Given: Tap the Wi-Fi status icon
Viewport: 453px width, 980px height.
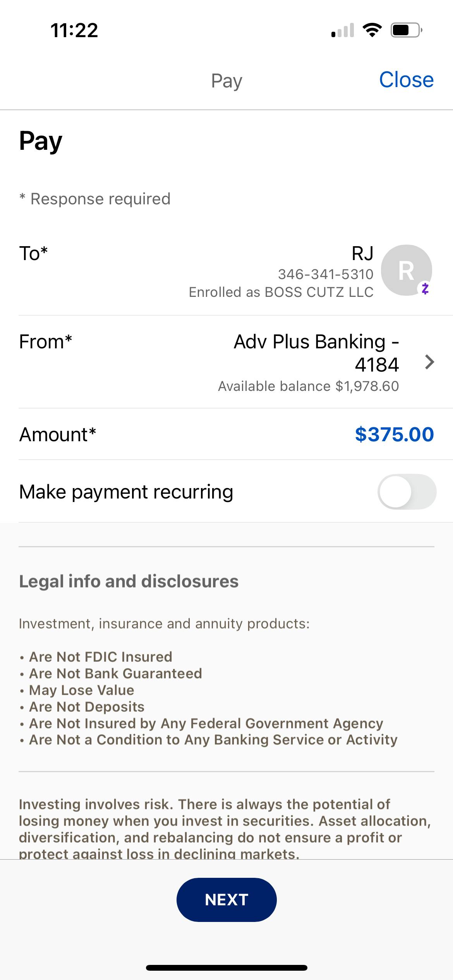Looking at the screenshot, I should (372, 30).
